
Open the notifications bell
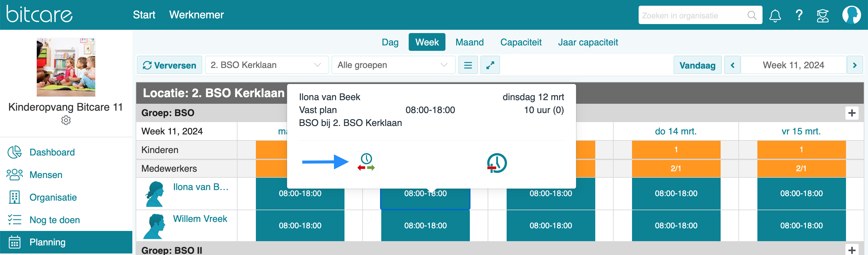coord(775,15)
